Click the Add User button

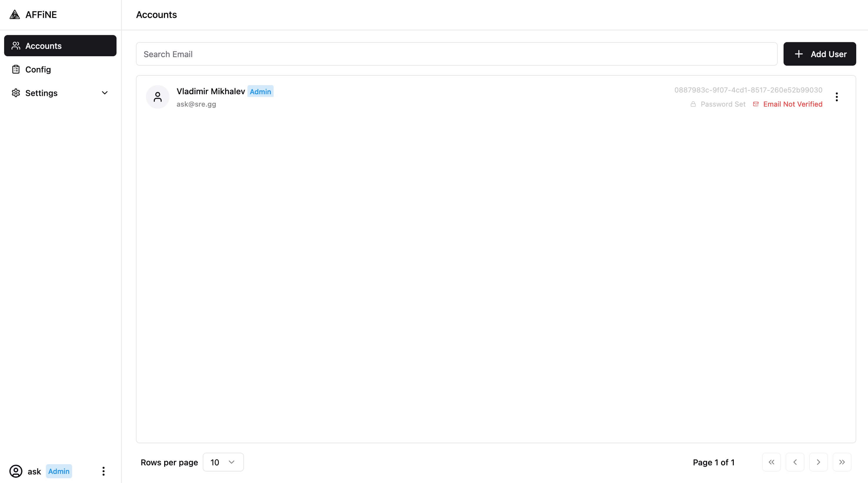pyautogui.click(x=820, y=54)
